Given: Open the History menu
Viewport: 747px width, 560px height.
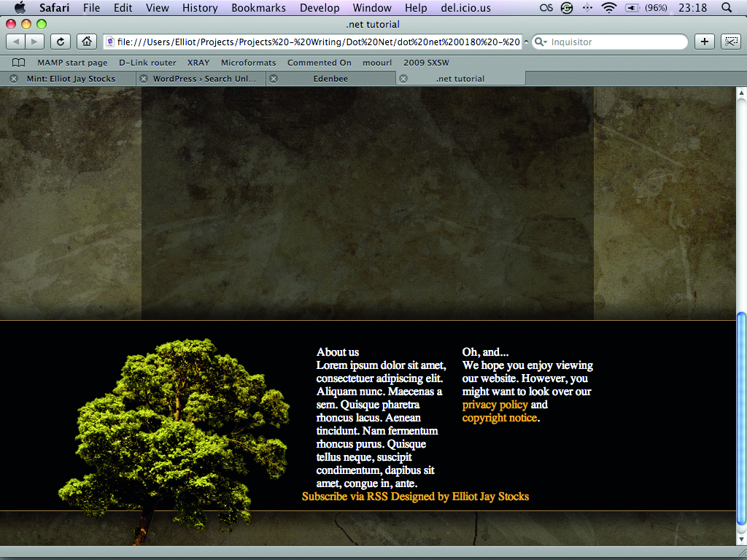Looking at the screenshot, I should click(200, 7).
